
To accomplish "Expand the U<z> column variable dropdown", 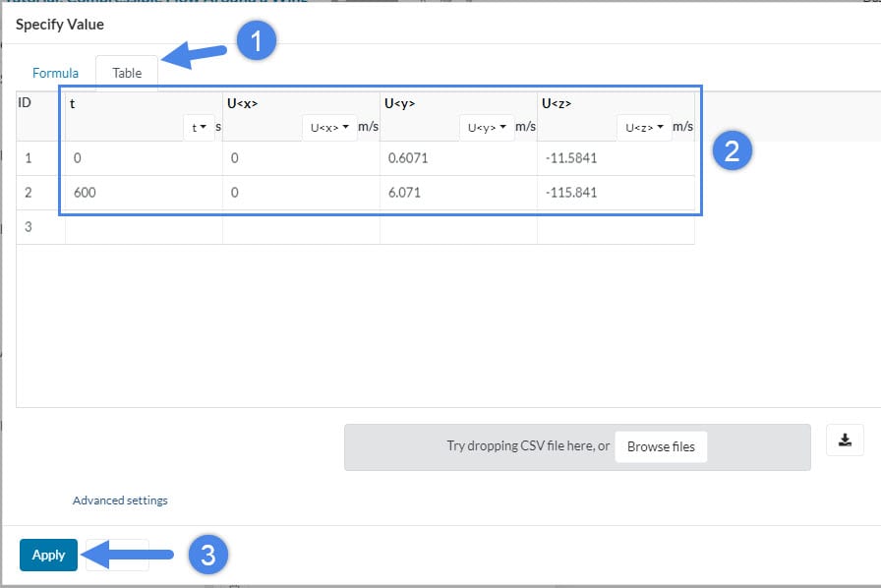I will (x=644, y=127).
